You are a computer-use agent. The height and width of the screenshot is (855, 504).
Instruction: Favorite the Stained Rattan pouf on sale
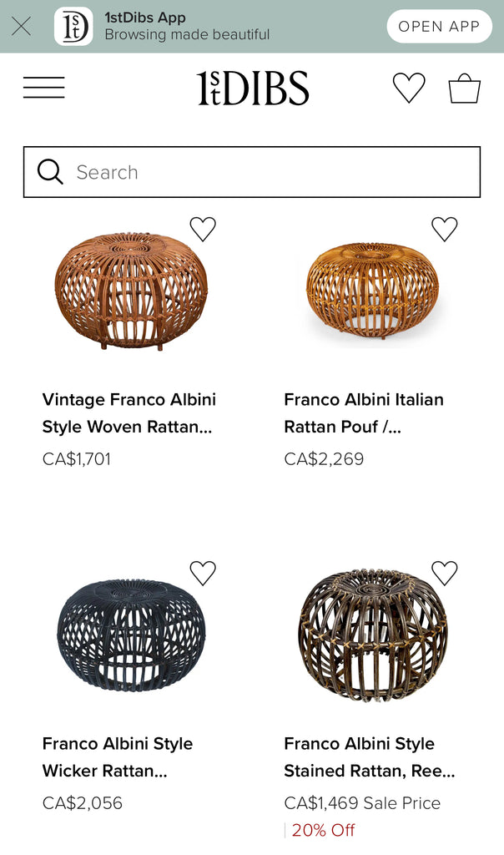[445, 572]
